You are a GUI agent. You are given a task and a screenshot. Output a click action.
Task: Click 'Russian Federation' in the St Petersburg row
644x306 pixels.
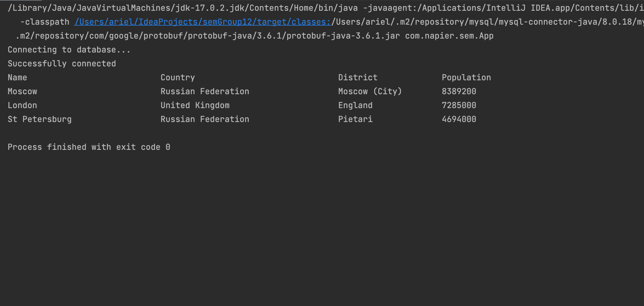[205, 119]
